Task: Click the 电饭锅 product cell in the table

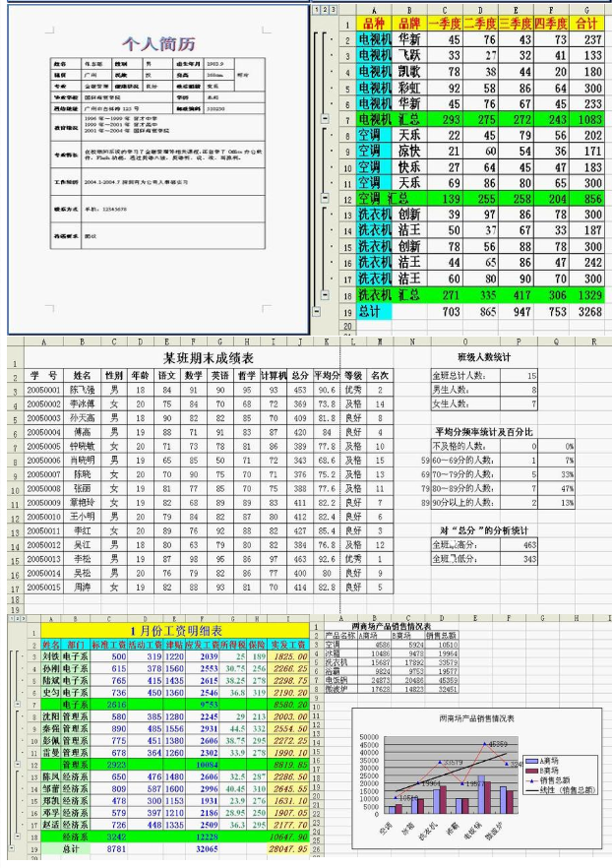Action: pos(340,680)
